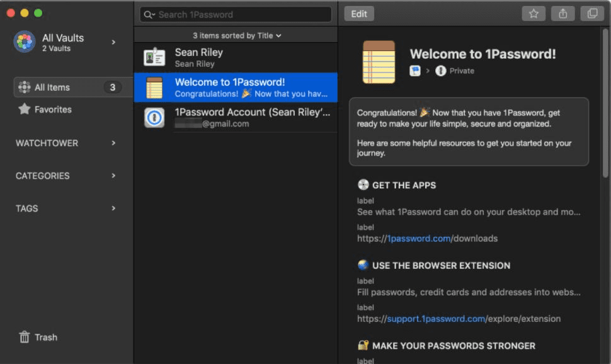This screenshot has height=364, width=611.
Task: Select the Welcome to 1Password! list item
Action: pyautogui.click(x=236, y=88)
